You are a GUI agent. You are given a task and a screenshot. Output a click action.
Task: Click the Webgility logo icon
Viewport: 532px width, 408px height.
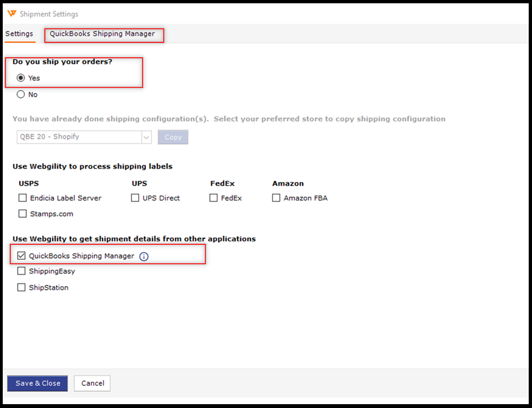(x=12, y=13)
